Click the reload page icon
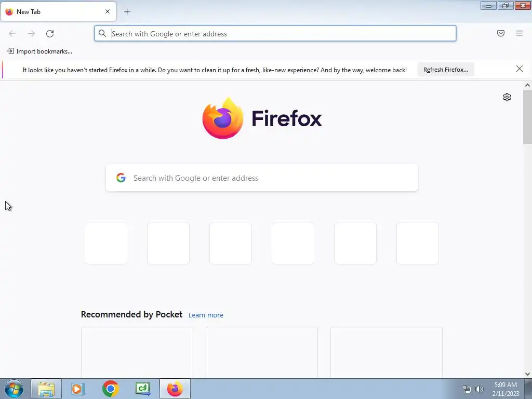 tap(50, 34)
